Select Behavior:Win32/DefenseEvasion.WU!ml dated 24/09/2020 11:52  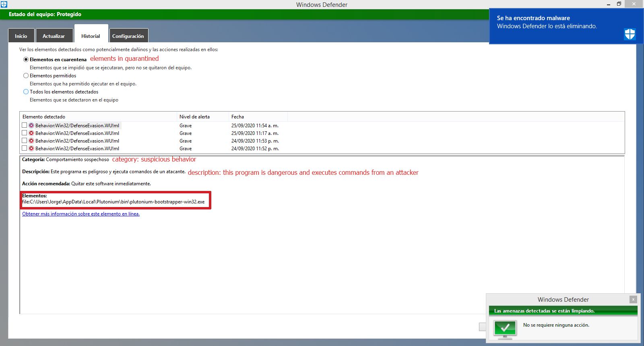77,148
